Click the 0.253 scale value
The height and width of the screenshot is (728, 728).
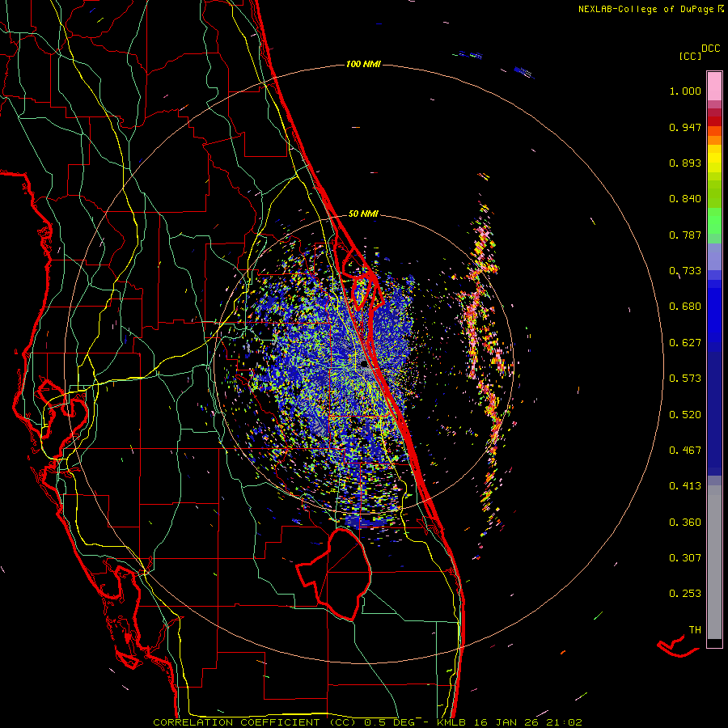(x=685, y=594)
